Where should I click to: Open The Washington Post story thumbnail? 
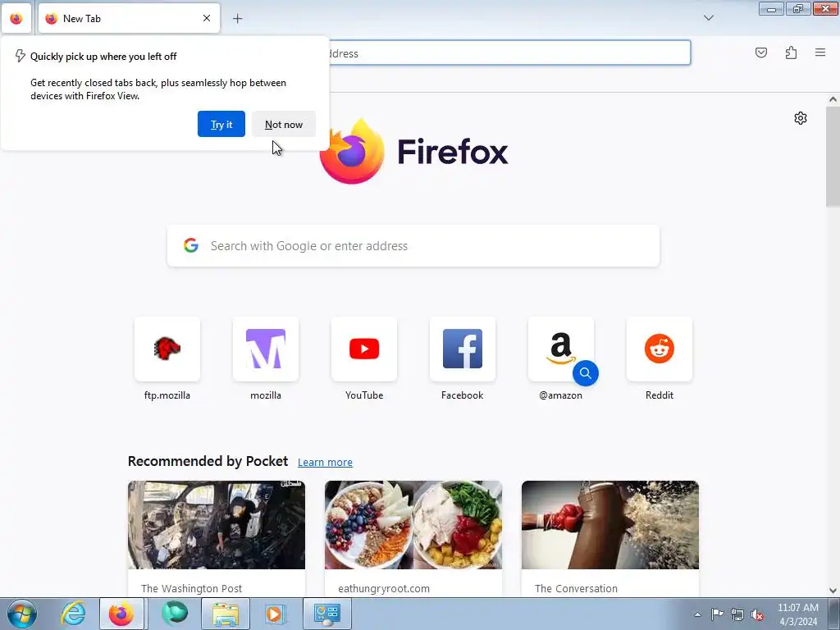(217, 525)
